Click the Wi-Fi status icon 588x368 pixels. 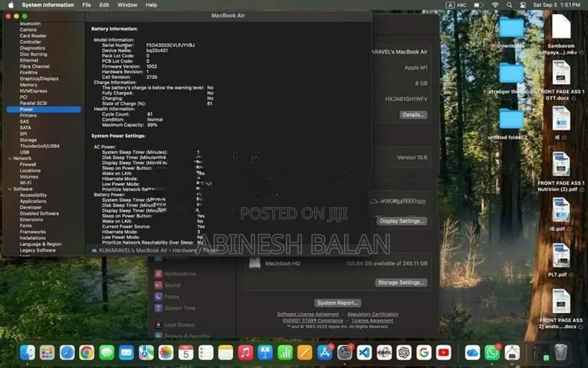[495, 5]
